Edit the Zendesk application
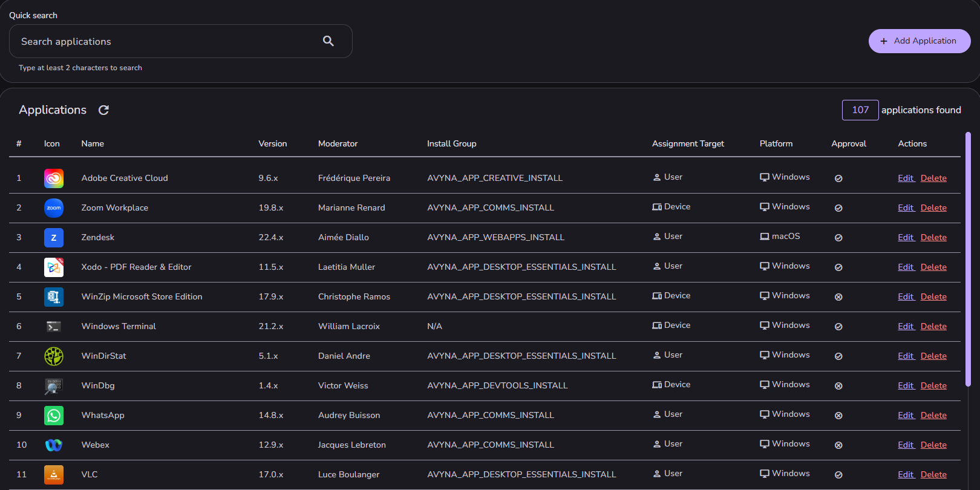 click(x=906, y=238)
